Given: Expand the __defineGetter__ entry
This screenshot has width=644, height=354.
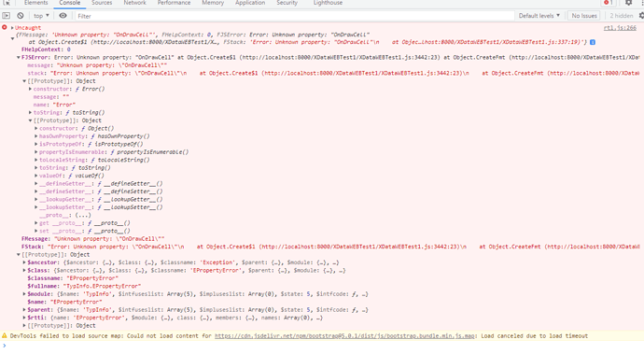Looking at the screenshot, I should click(36, 183).
